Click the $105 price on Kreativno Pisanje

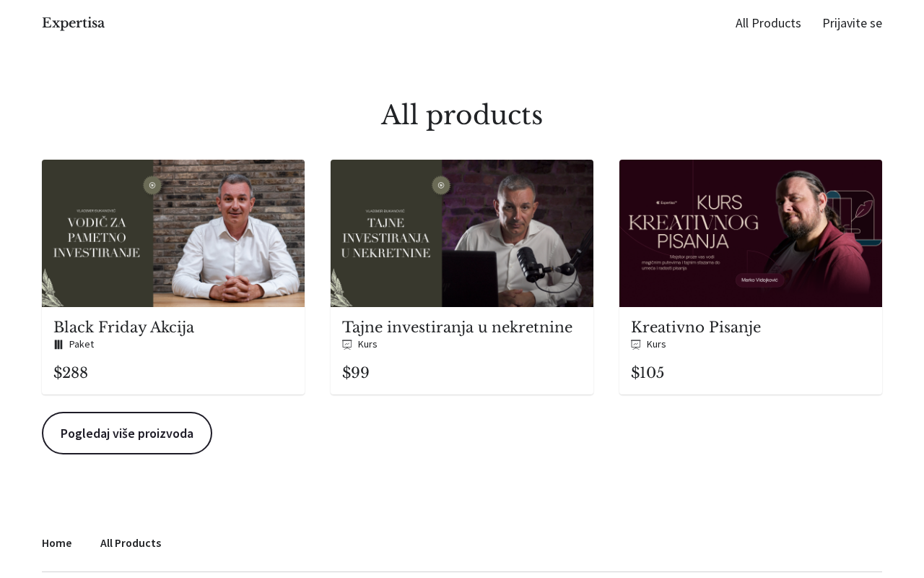(648, 373)
